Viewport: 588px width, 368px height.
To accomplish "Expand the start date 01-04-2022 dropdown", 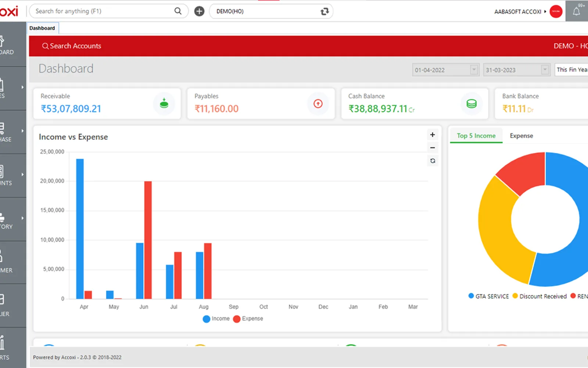I will (474, 70).
